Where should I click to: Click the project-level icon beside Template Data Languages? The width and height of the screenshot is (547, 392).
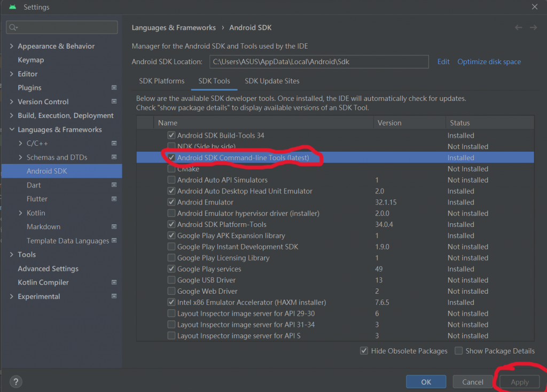[x=114, y=241]
